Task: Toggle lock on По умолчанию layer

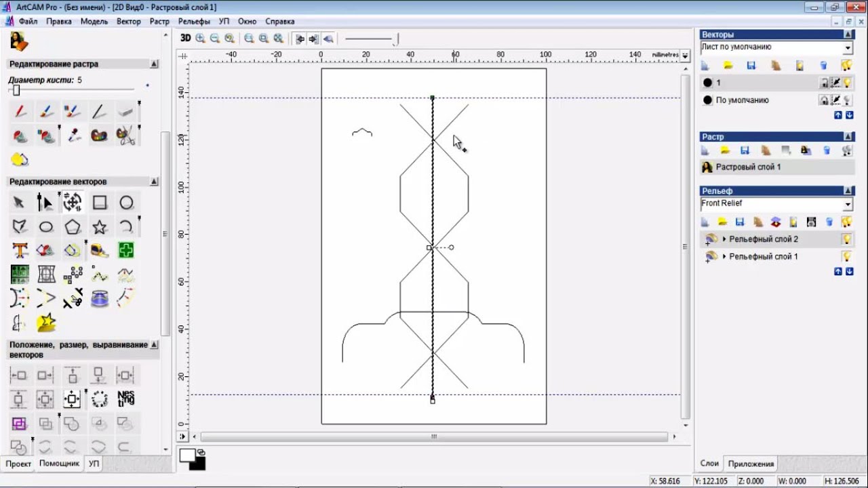Action: click(x=824, y=100)
